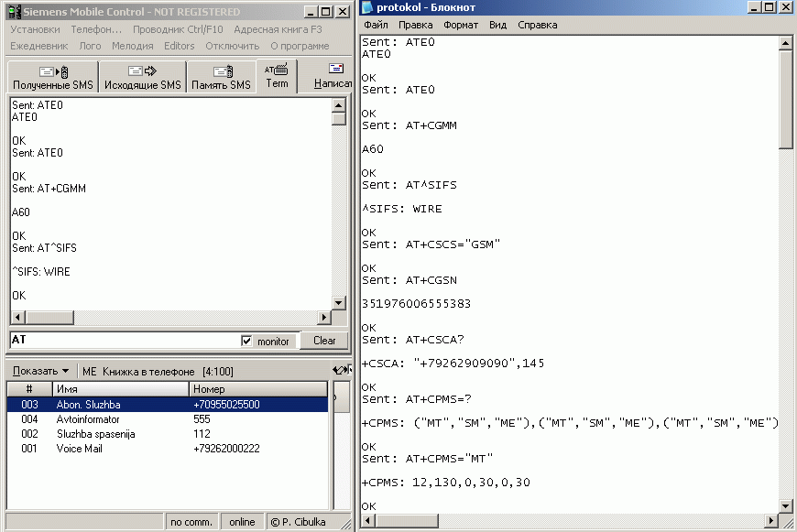This screenshot has width=797, height=532.
Task: Click Notepad vertical scrollbar thumb
Action: pyautogui.click(x=785, y=99)
